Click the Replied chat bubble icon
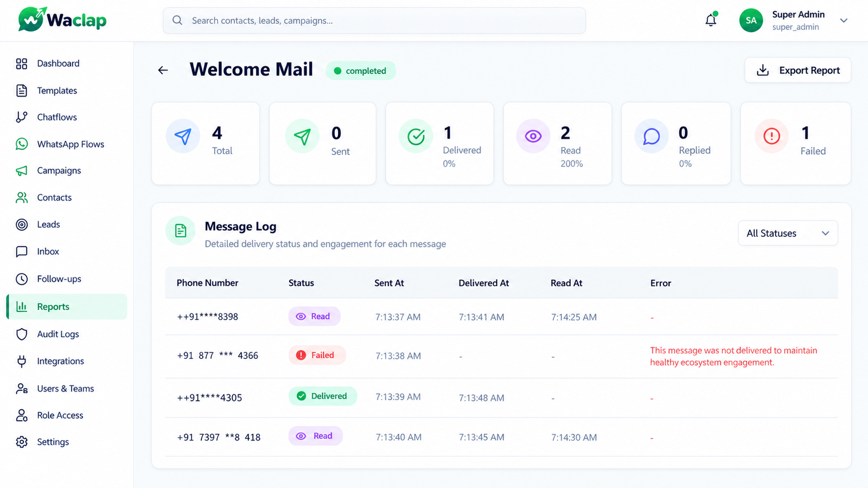Image resolution: width=868 pixels, height=488 pixels. (x=652, y=136)
